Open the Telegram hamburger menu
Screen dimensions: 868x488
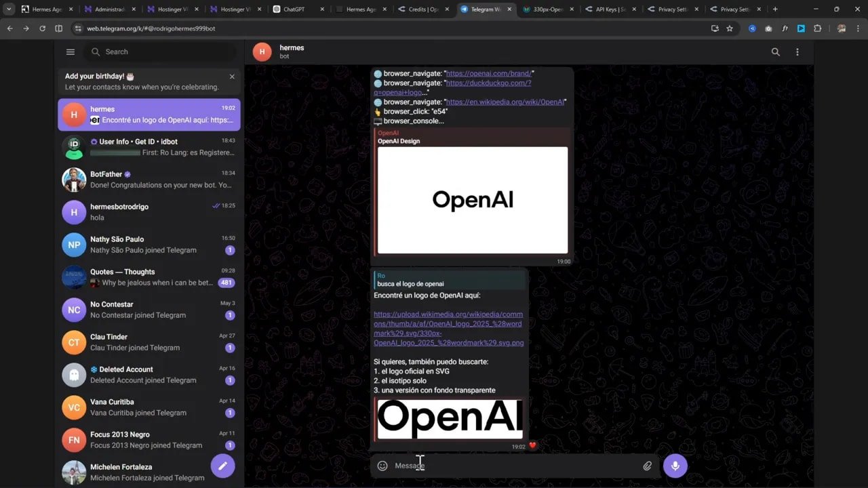point(71,52)
